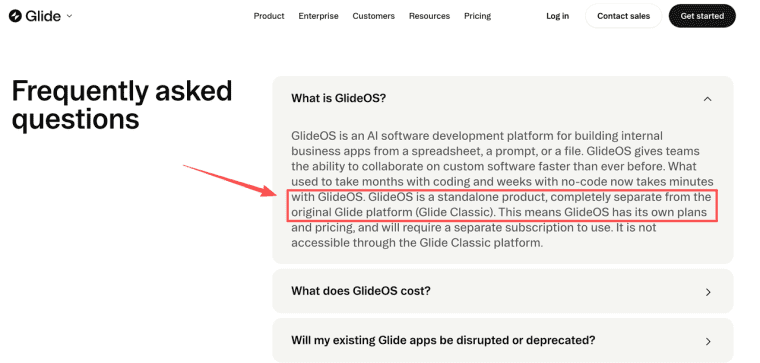Open the Enterprise menu

(318, 16)
